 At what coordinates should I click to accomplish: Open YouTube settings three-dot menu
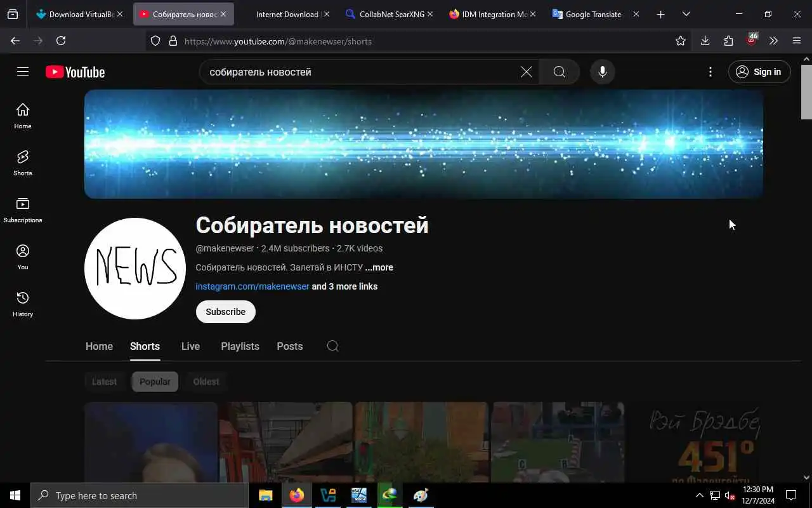[x=710, y=72]
